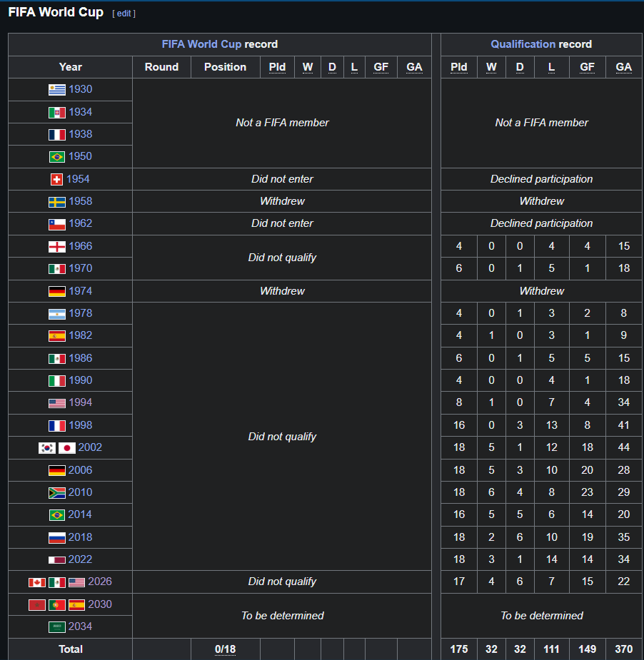Screen dimensions: 644x660
Task: Click the 23 goals for cell for 2010
Action: coord(587,492)
